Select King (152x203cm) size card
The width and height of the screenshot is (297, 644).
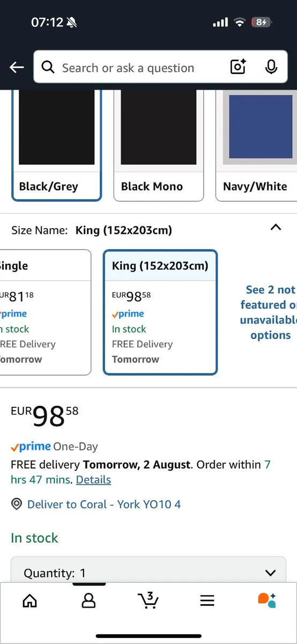point(160,312)
